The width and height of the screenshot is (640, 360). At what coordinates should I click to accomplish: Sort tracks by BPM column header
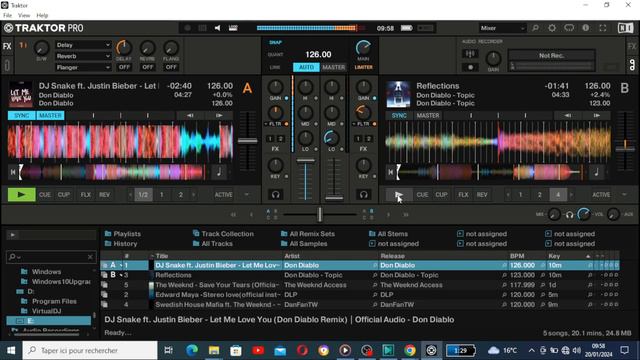517,256
